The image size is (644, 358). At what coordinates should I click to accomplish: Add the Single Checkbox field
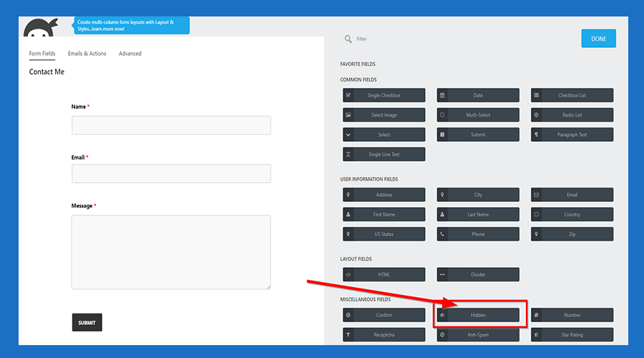(x=384, y=95)
